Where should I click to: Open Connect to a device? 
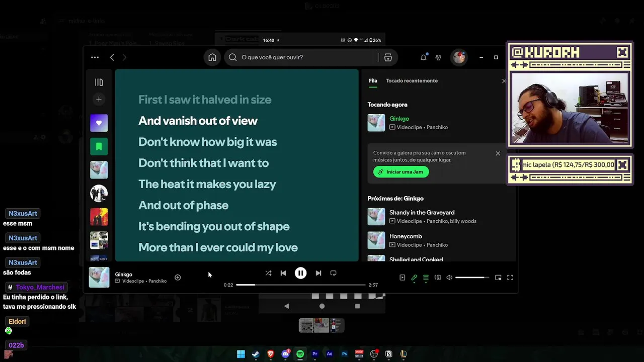438,278
